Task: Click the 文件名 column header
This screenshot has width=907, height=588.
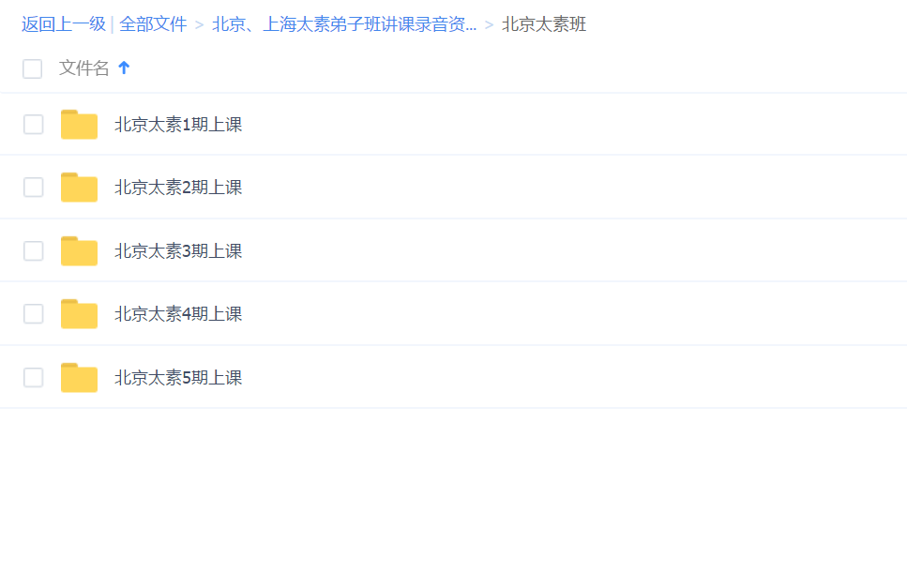Action: click(84, 68)
